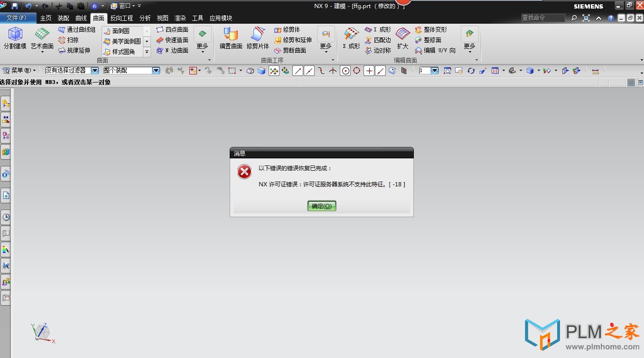Viewport: 644px width, 358px height.
Task: Select 匹配边 match edge
Action: click(378, 40)
